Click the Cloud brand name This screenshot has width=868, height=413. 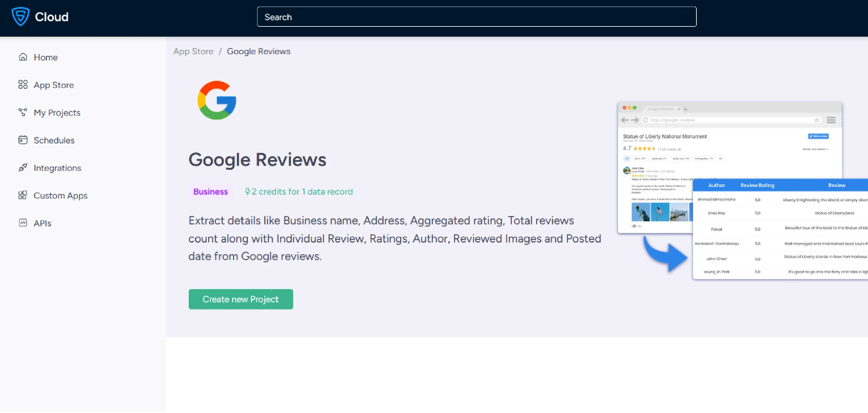[x=52, y=17]
